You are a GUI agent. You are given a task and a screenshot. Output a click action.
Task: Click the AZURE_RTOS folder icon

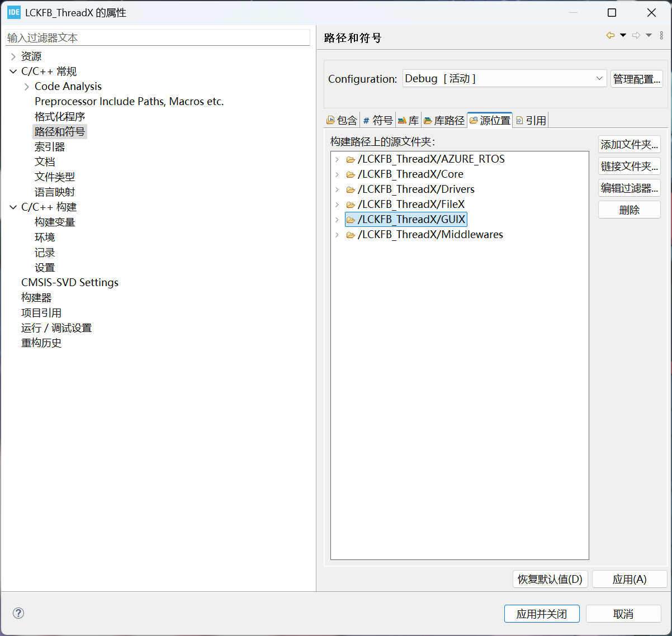click(x=351, y=160)
